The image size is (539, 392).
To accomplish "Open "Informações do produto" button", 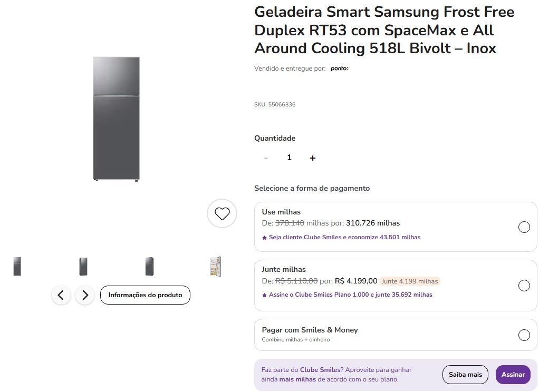I will [x=145, y=295].
